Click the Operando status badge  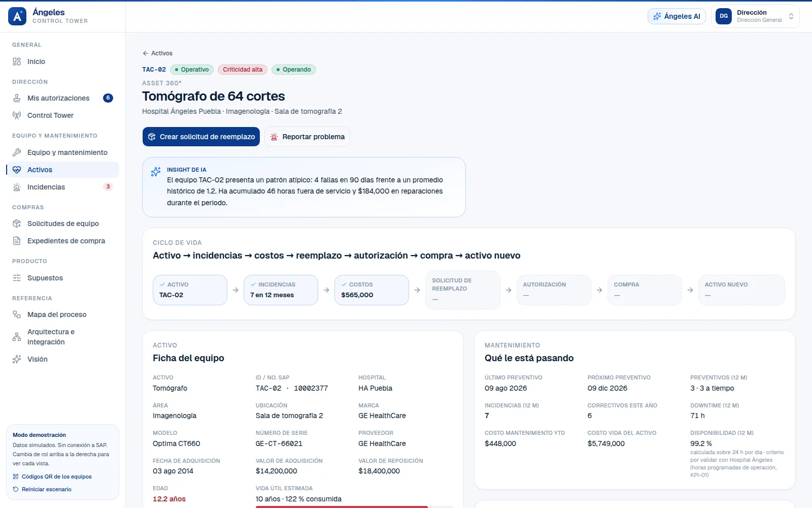coord(294,70)
